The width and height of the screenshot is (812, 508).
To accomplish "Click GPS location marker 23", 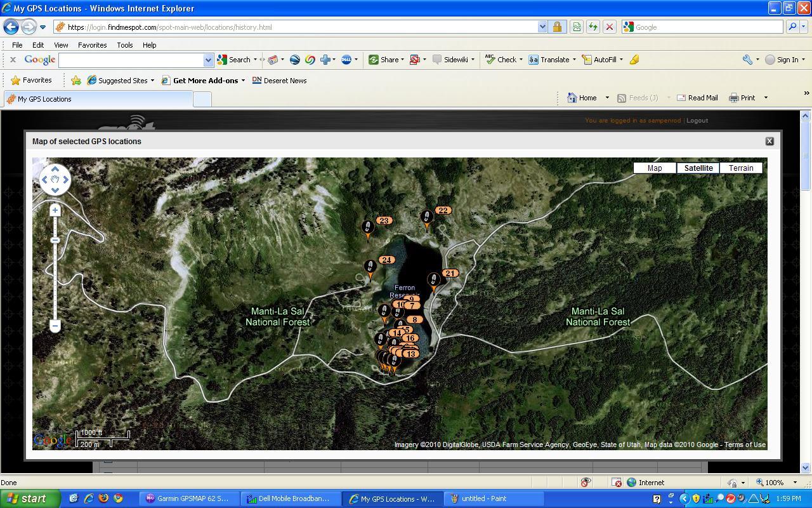I will (367, 229).
